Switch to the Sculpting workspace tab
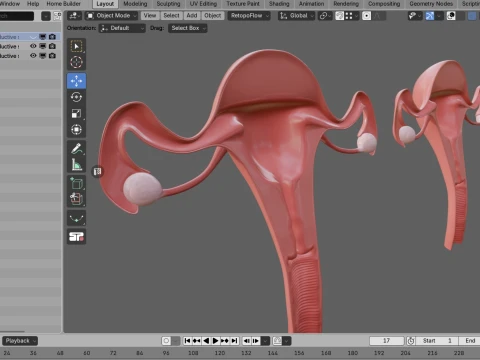This screenshot has width=480, height=360. click(x=168, y=4)
